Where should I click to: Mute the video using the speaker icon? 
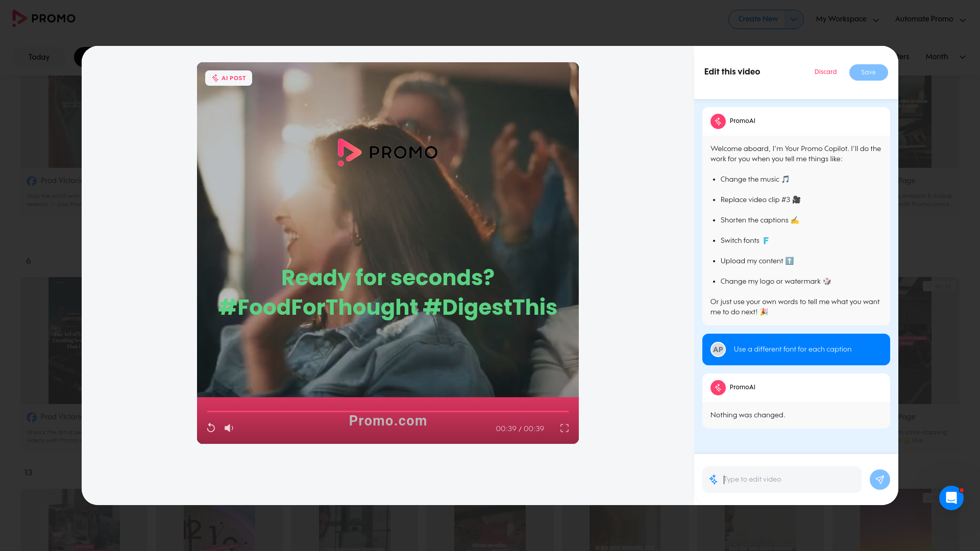(229, 428)
